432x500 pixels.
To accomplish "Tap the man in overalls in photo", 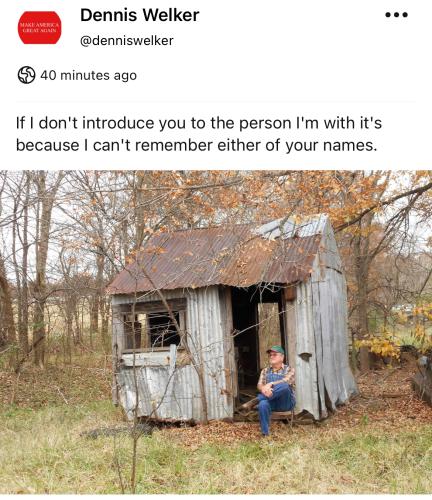I will point(276,389).
